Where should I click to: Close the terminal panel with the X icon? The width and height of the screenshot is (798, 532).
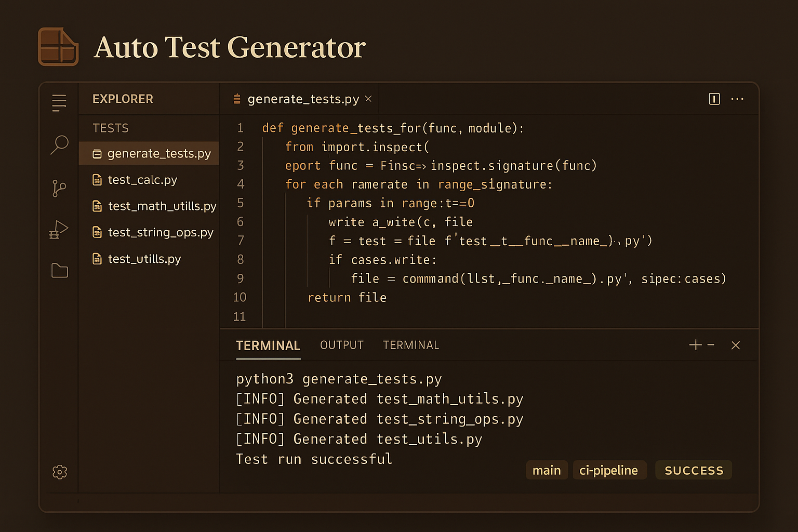point(736,345)
